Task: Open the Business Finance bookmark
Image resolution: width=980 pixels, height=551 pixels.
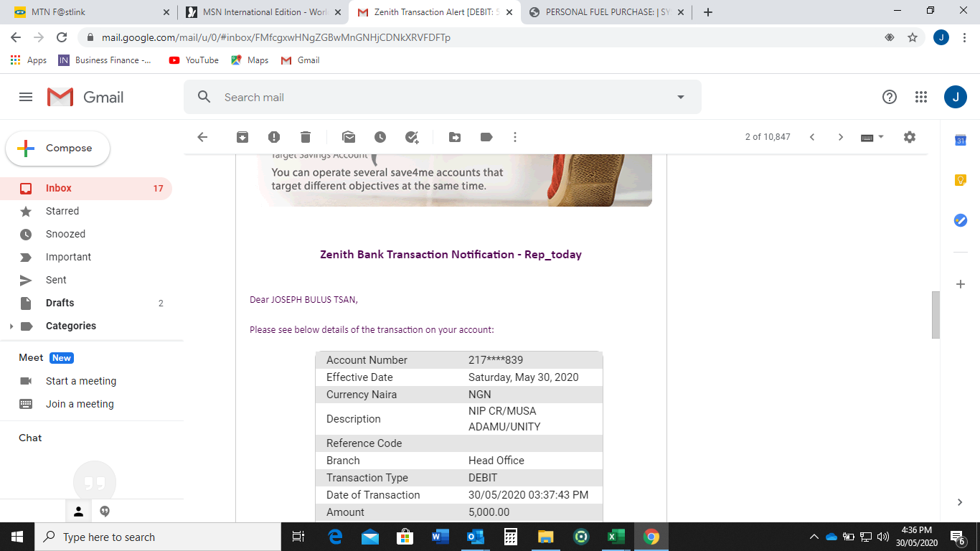Action: tap(105, 60)
